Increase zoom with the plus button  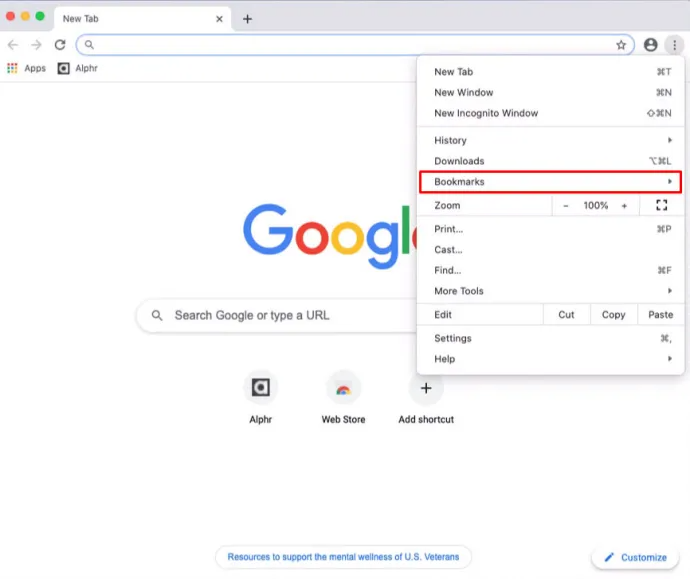[624, 205]
